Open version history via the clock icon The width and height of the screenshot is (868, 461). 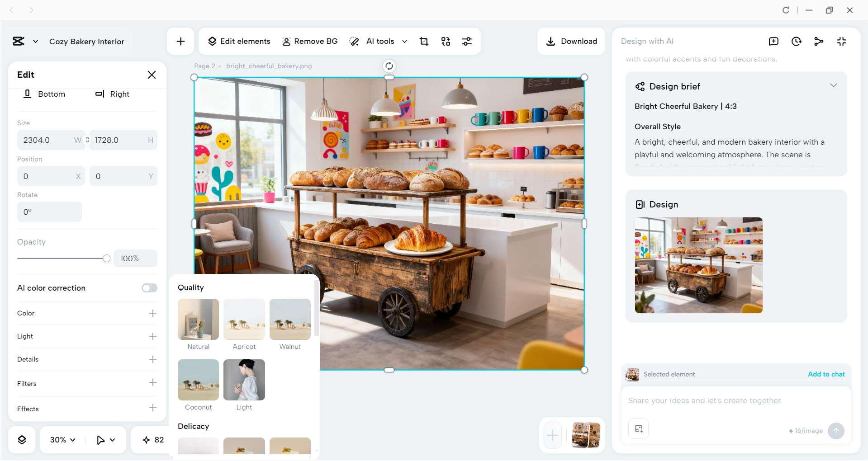796,41
